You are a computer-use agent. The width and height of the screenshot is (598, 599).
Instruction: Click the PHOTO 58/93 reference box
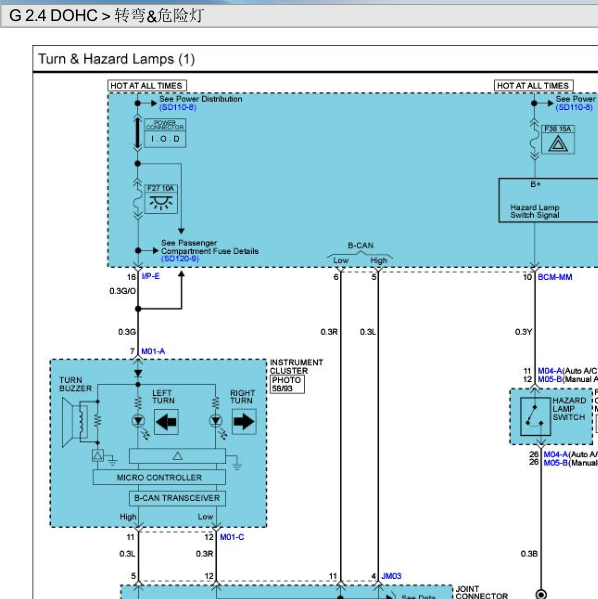coord(287,384)
